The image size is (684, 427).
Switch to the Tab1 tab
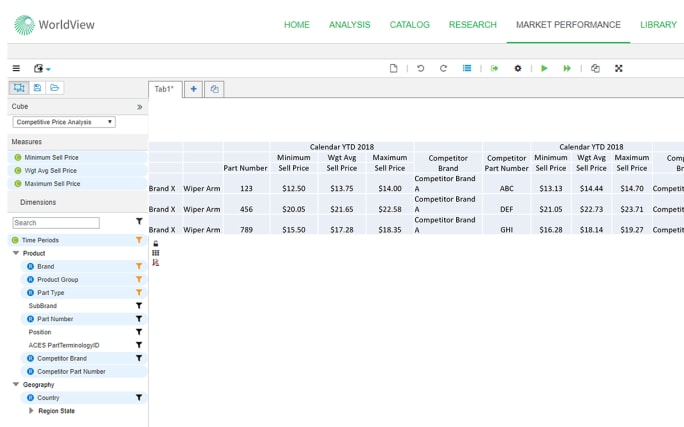[x=164, y=89]
